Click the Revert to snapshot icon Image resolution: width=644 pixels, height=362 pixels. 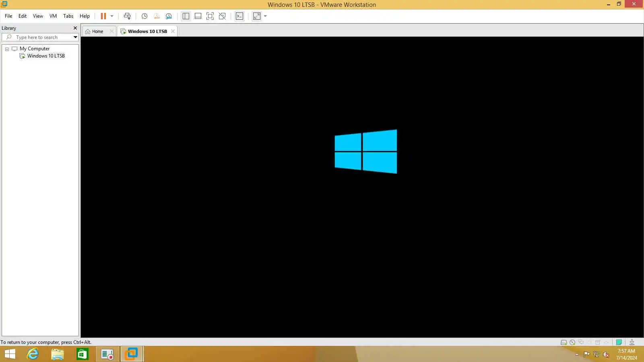pos(157,16)
